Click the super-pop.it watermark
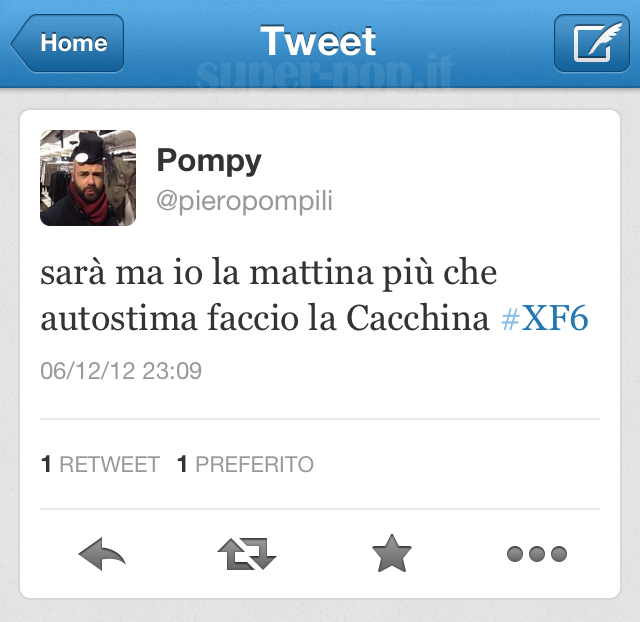Screen dimensions: 640x622 tap(324, 71)
